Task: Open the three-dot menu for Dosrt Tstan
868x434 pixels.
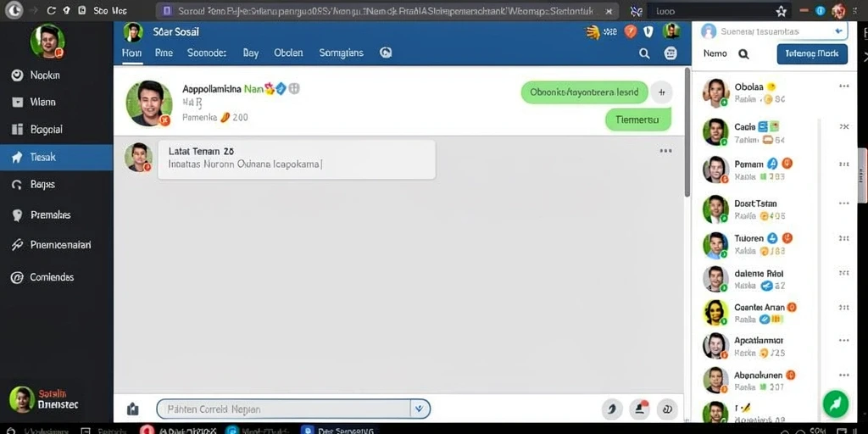Action: point(843,203)
